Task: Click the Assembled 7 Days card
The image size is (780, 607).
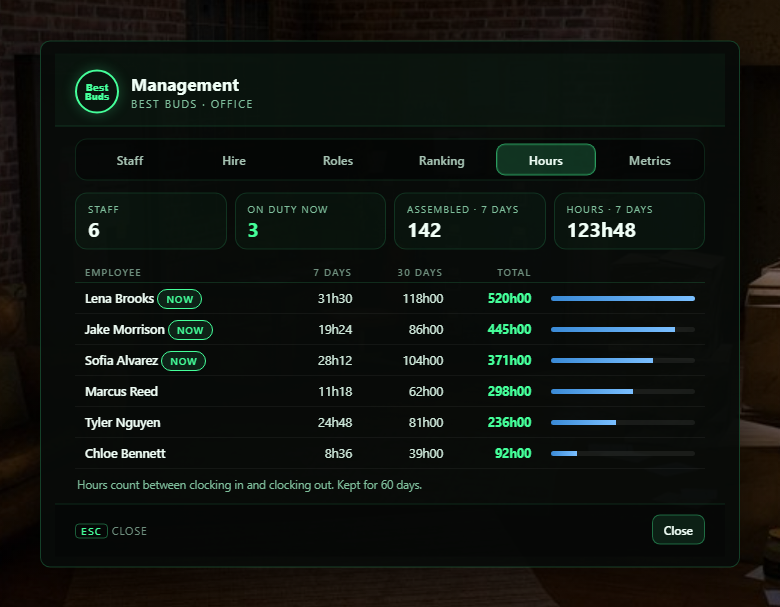Action: [x=470, y=221]
